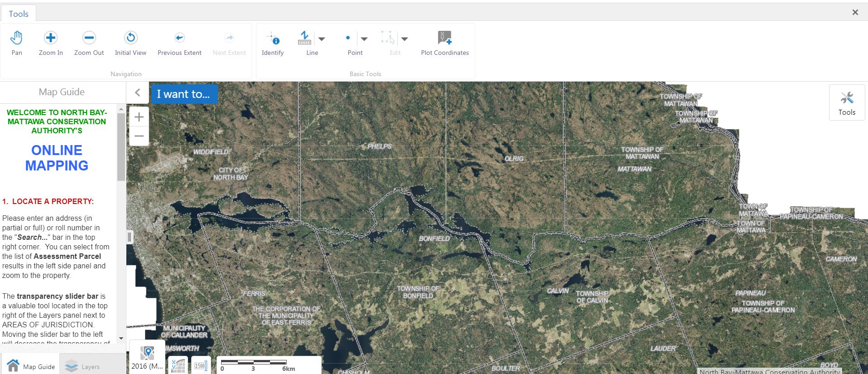Go back to Previous Extent
The image size is (868, 374).
coord(179,43)
